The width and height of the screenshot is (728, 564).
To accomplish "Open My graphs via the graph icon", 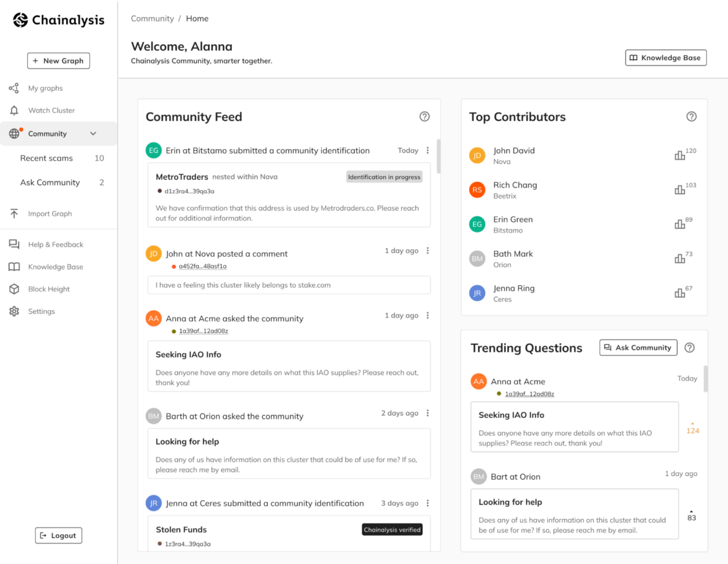I will coord(13,88).
